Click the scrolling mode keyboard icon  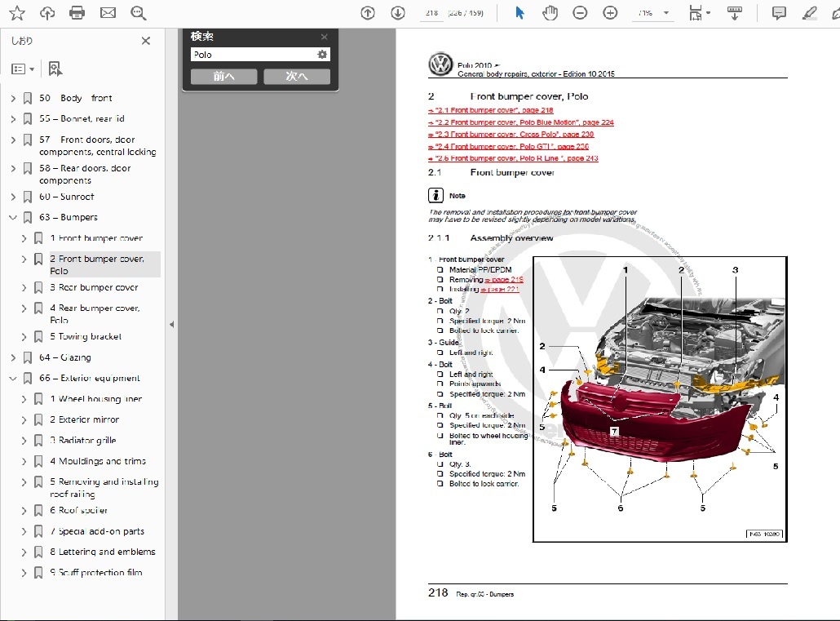click(735, 13)
